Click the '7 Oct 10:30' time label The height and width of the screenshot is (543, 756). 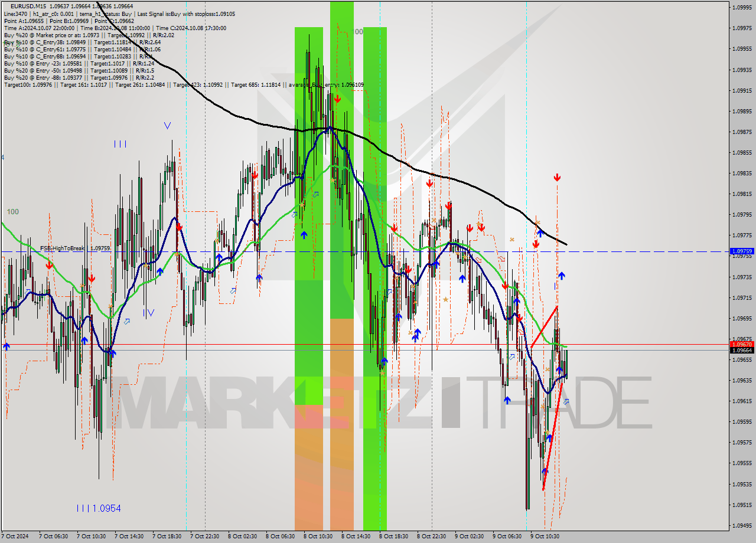(91, 537)
